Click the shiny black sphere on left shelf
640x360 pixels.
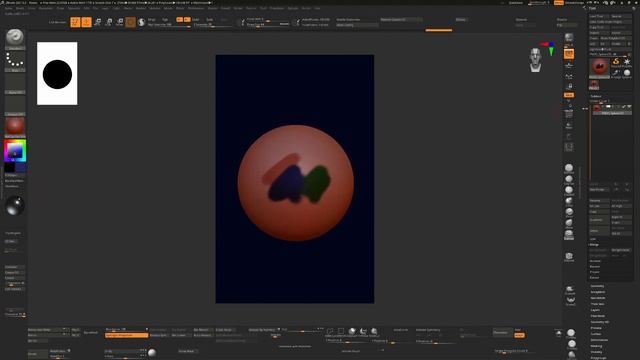point(15,205)
